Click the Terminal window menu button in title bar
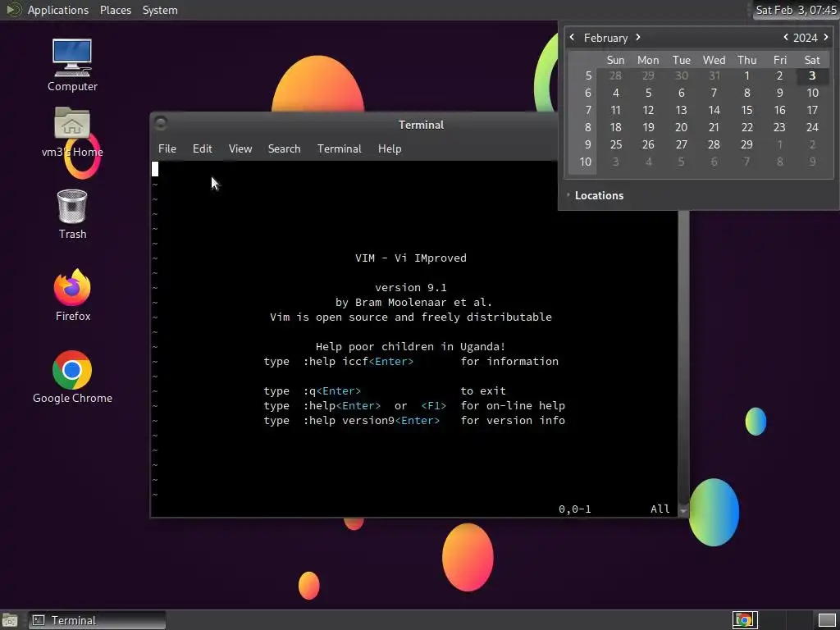This screenshot has width=840, height=630. click(x=160, y=124)
